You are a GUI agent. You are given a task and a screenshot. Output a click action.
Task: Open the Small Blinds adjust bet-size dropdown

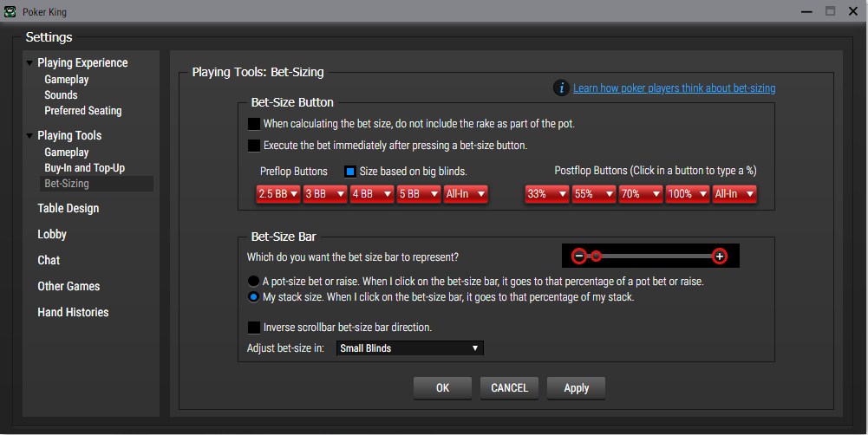click(x=409, y=348)
